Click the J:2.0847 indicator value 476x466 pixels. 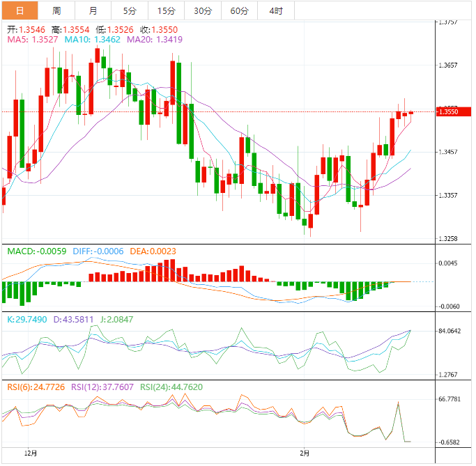click(116, 320)
